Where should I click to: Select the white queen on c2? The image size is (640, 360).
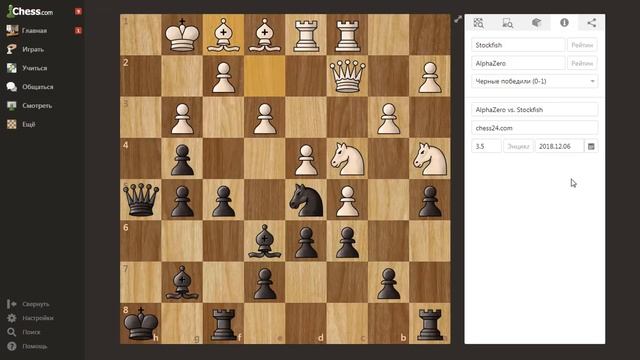click(347, 76)
